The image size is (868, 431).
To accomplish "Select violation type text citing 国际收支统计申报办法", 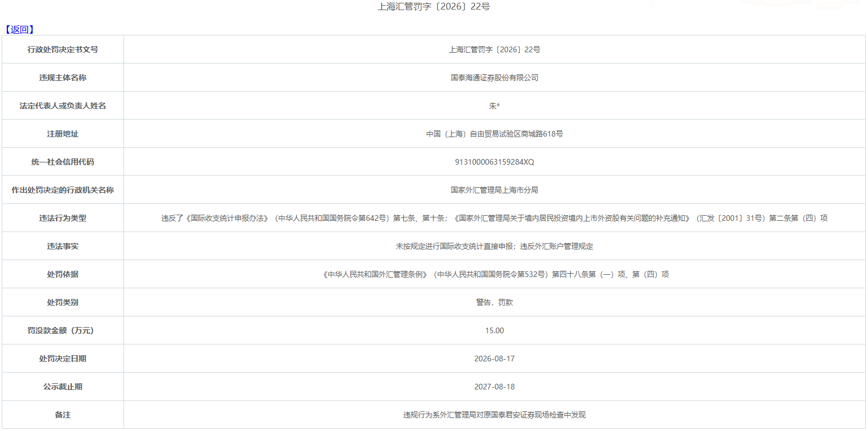I will click(495, 218).
